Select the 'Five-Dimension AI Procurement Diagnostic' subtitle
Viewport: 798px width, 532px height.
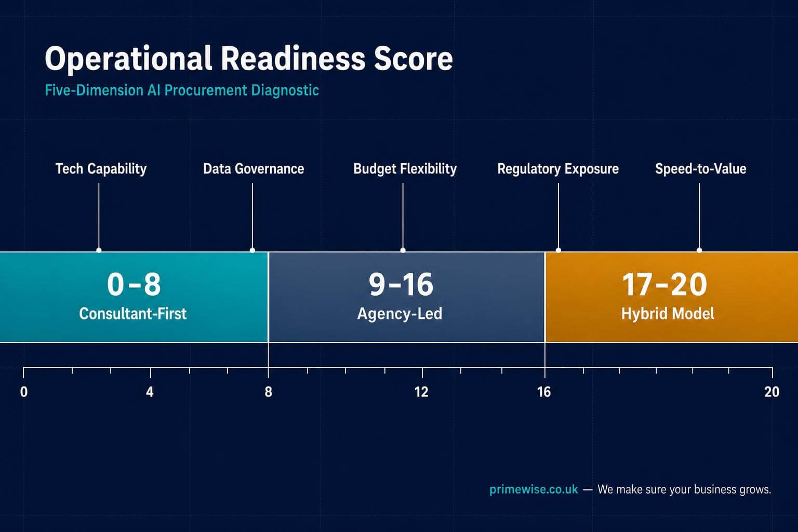182,90
